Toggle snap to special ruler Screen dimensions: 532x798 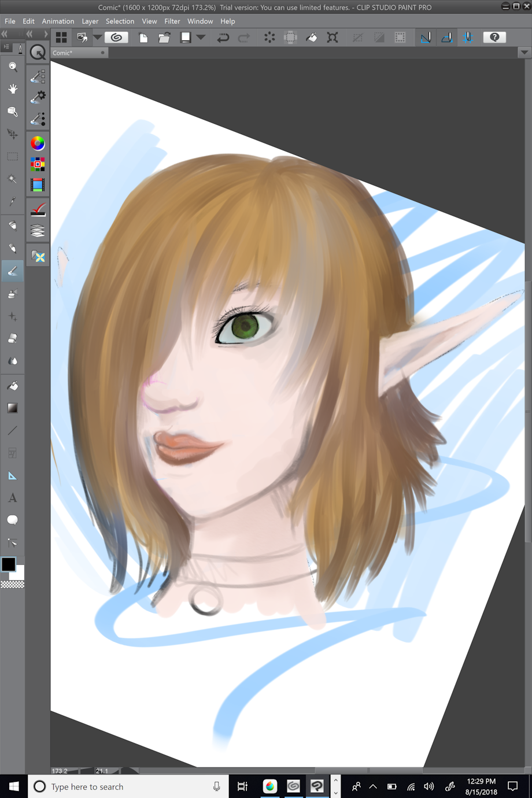(446, 38)
